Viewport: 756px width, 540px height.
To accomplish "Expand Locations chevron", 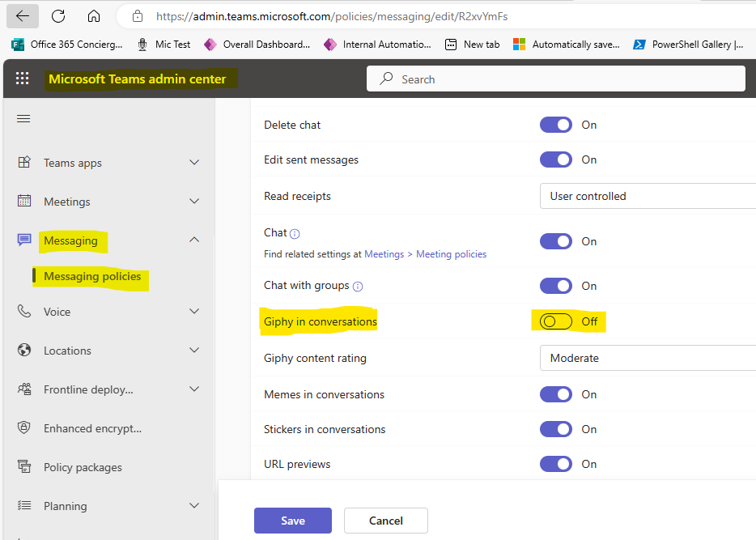I will click(x=194, y=350).
